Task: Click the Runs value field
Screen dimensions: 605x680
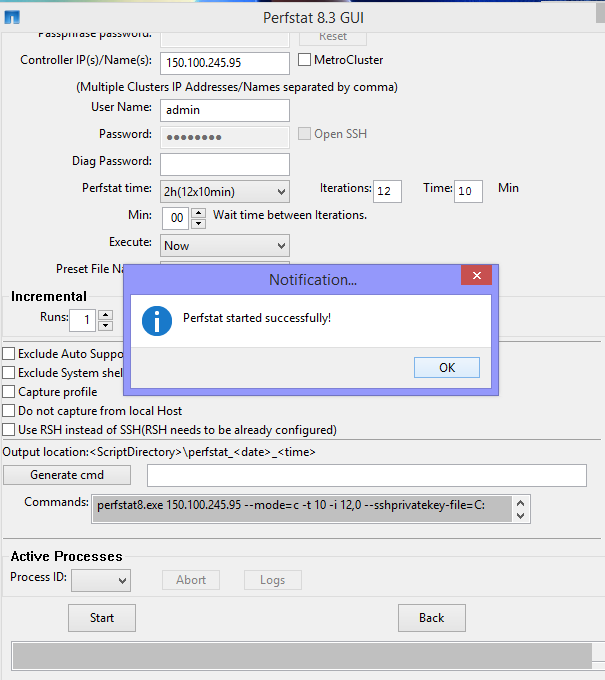Action: [82, 320]
